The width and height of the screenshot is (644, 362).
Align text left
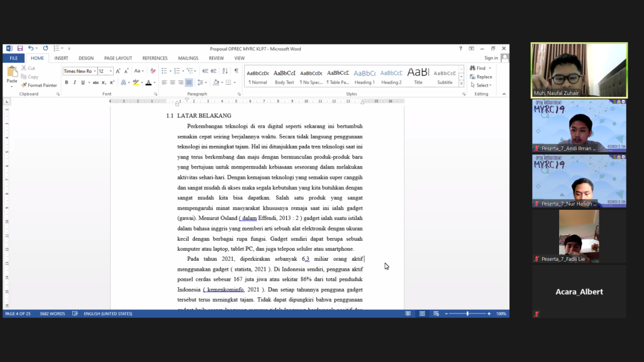coord(164,82)
